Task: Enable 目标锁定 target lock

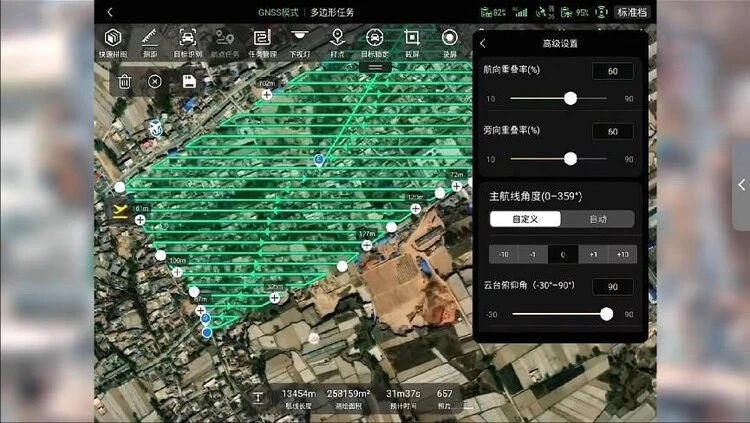Action: pyautogui.click(x=374, y=41)
